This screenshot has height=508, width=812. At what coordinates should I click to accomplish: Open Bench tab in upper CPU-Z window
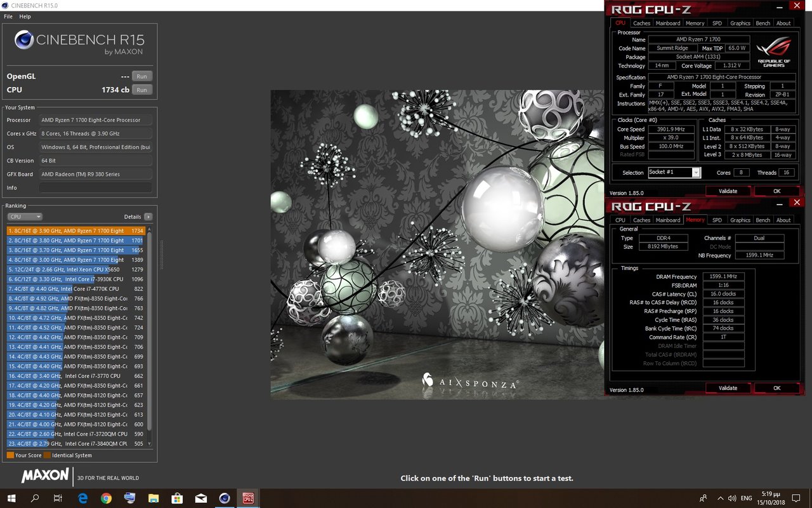coord(763,23)
